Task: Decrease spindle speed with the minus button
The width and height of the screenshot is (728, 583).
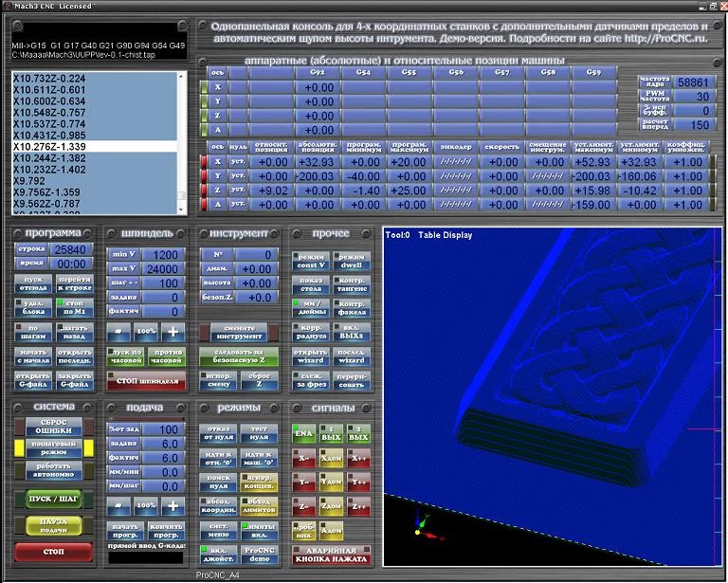Action: pyautogui.click(x=118, y=332)
